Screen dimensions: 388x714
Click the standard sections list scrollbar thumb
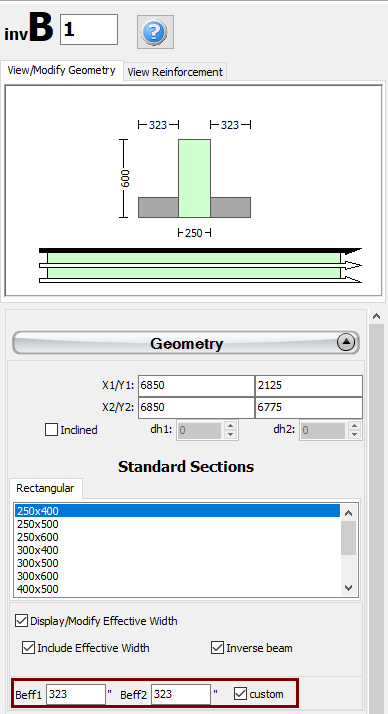coord(349,538)
